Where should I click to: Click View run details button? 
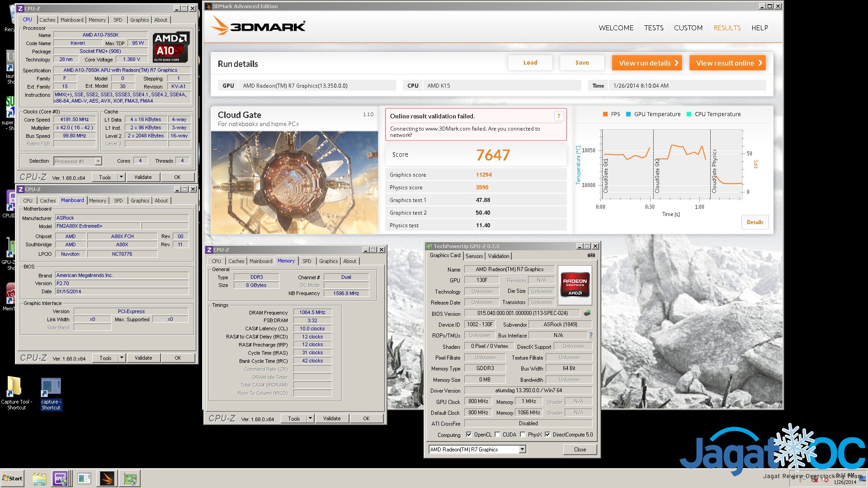click(647, 63)
